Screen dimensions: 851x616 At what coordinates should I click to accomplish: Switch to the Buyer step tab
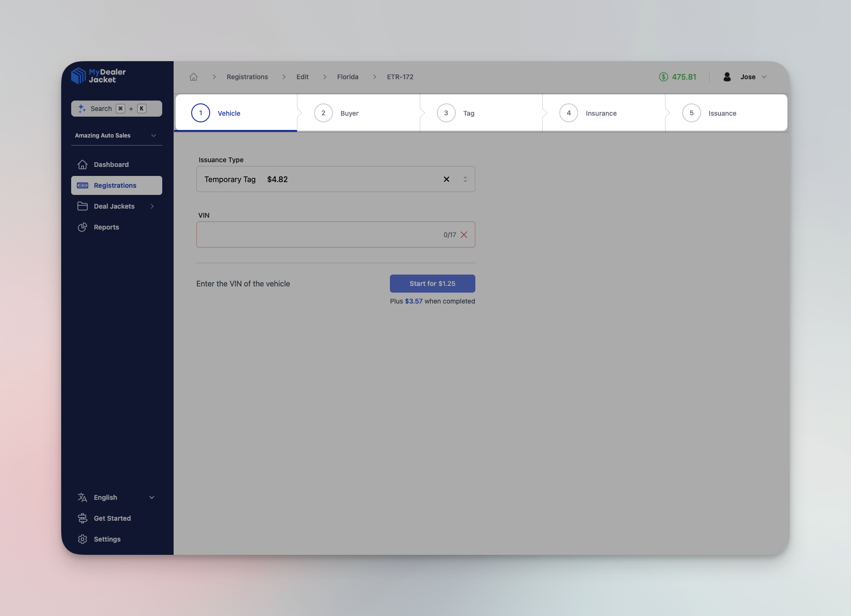(x=349, y=113)
